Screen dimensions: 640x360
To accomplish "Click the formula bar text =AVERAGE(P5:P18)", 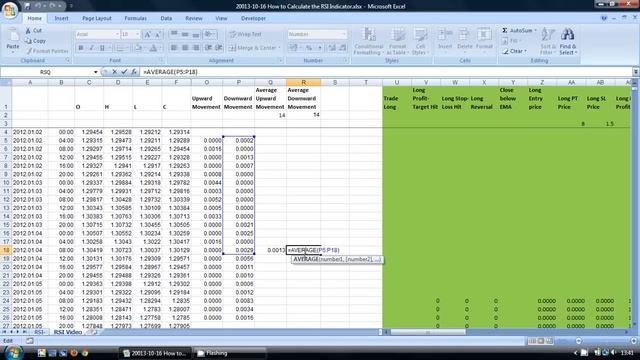I will point(171,72).
